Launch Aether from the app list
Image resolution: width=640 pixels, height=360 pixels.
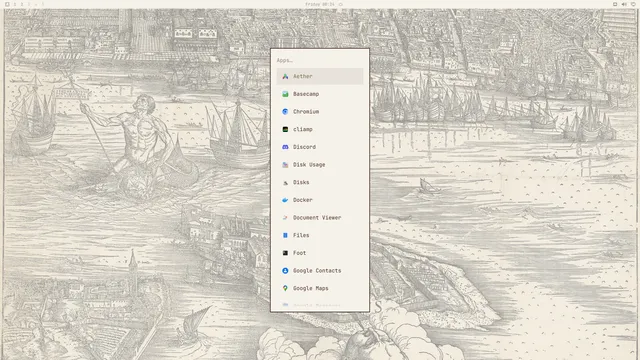click(x=320, y=76)
